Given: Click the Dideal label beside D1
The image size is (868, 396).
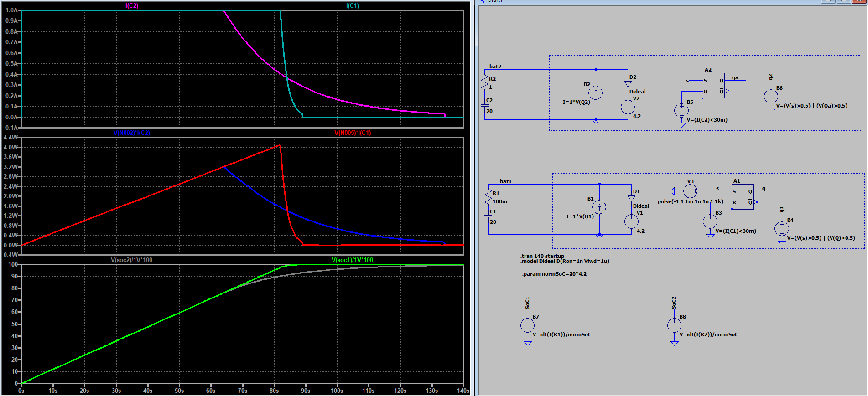Looking at the screenshot, I should (x=641, y=206).
